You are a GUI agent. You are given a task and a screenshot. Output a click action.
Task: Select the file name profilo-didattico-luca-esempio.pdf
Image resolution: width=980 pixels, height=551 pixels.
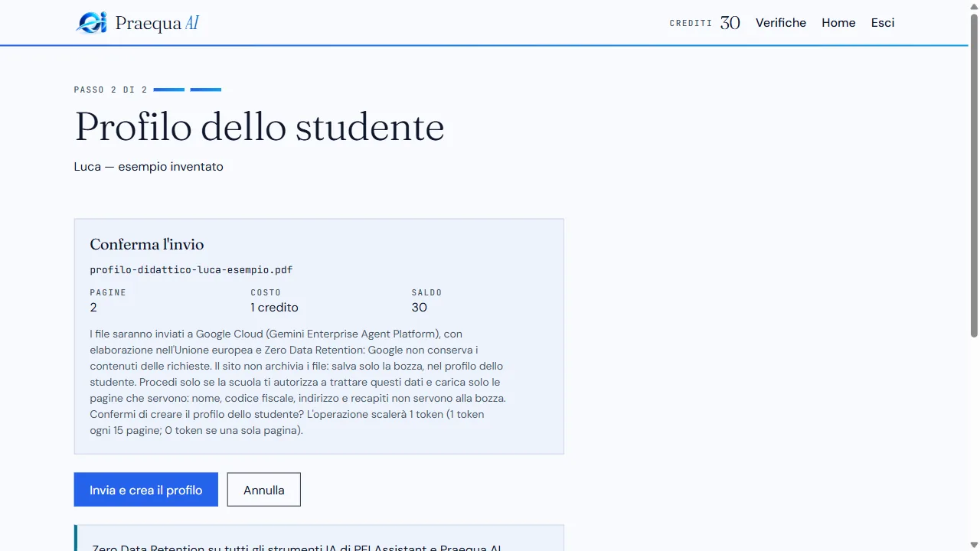point(191,270)
